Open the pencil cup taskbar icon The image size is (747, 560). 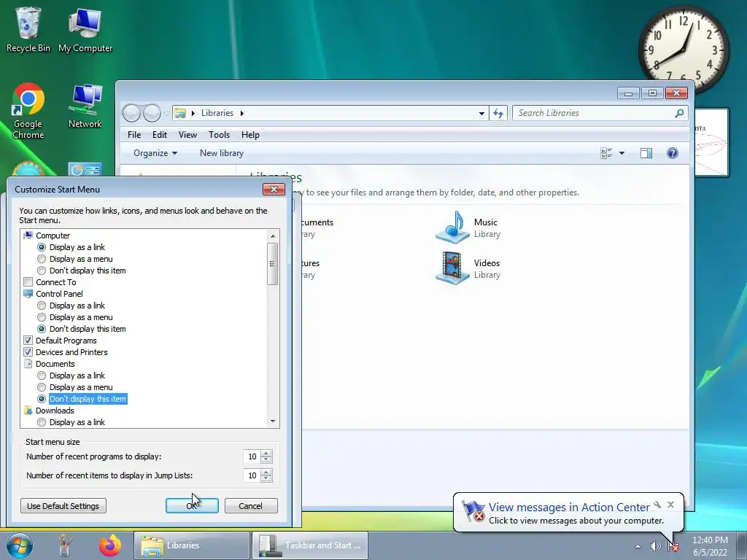tap(64, 545)
